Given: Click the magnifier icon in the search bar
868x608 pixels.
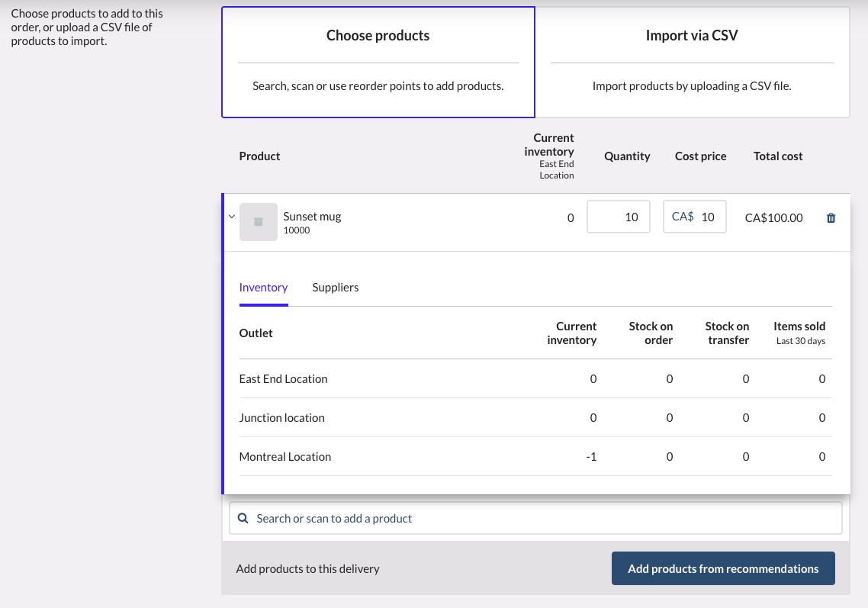Looking at the screenshot, I should pyautogui.click(x=243, y=518).
